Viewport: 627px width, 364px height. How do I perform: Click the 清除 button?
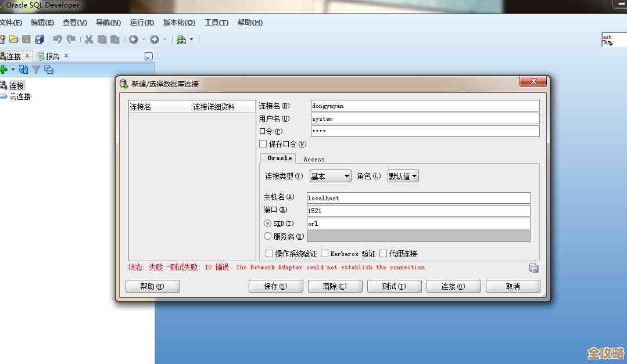335,286
